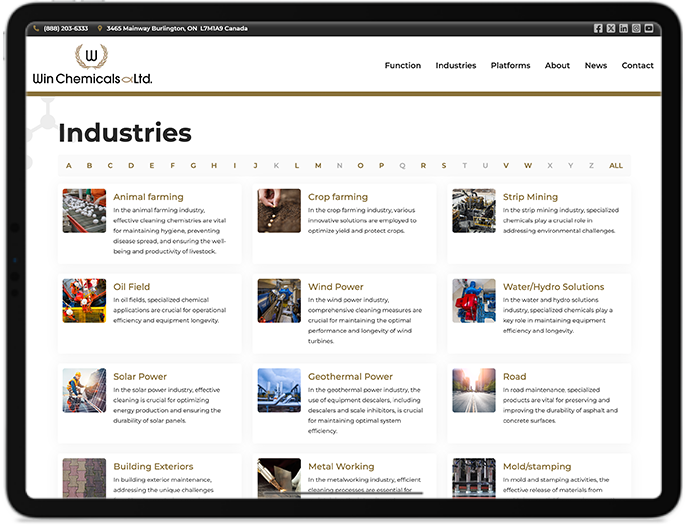
Task: Open the YouTube social icon
Action: pyautogui.click(x=651, y=28)
